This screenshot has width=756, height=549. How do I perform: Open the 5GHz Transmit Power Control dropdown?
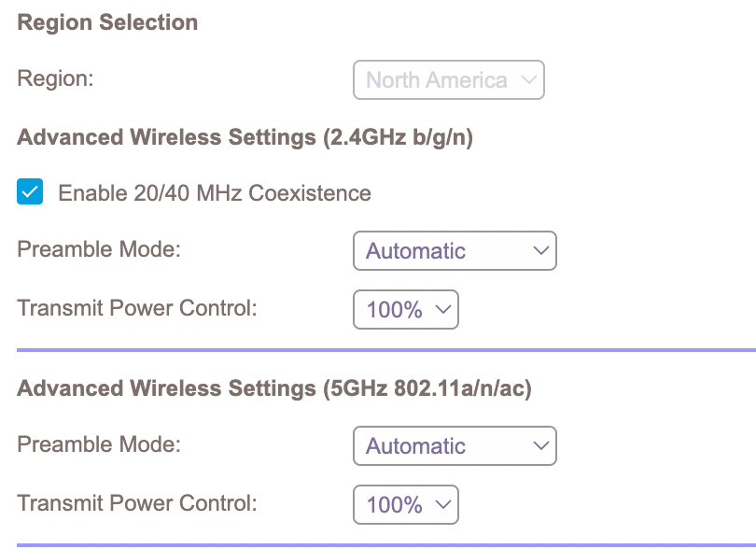click(x=406, y=503)
